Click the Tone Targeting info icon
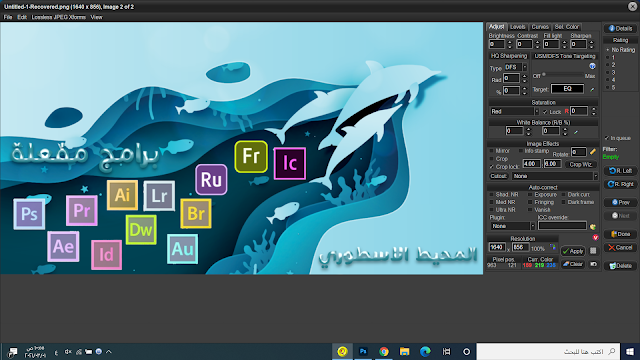The image size is (640, 360). click(x=592, y=66)
